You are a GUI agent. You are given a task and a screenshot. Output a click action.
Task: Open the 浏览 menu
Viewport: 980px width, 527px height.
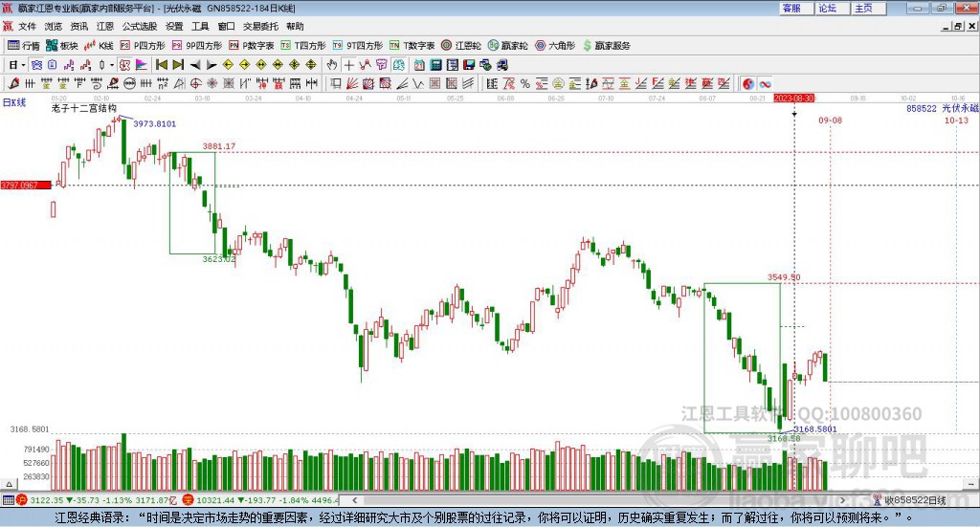54,26
